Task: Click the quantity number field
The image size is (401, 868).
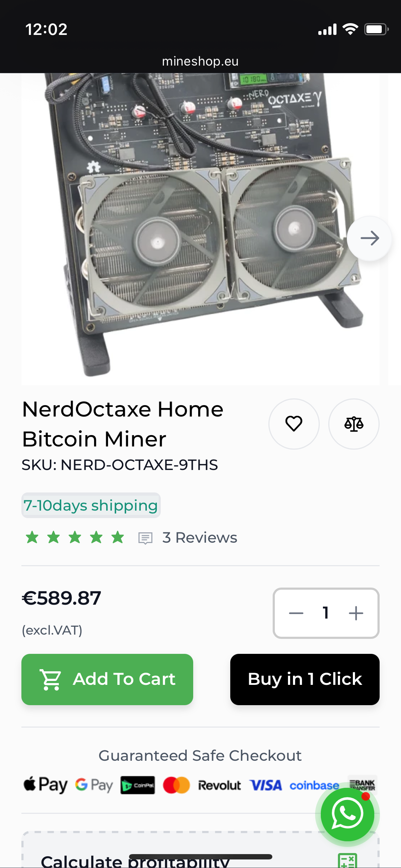Action: click(x=325, y=613)
